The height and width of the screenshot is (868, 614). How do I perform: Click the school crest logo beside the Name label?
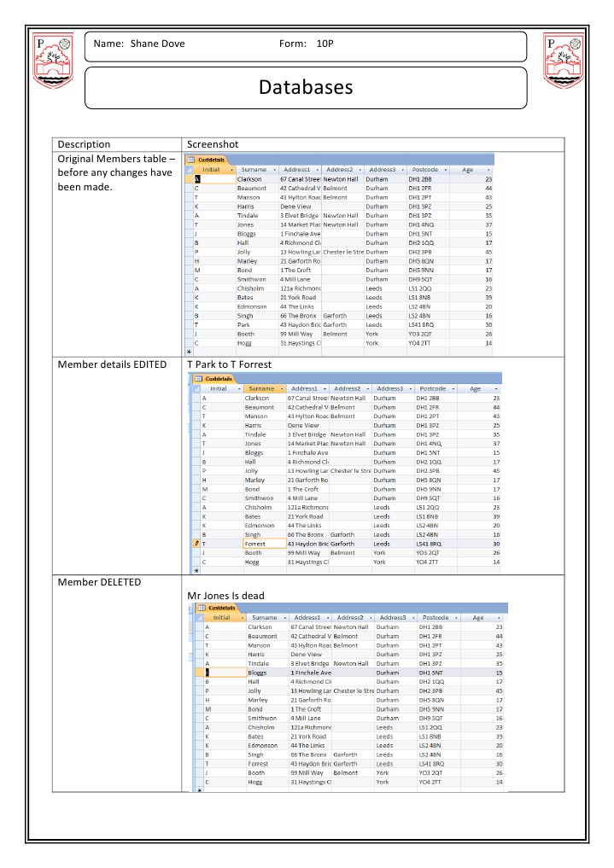tap(53, 61)
